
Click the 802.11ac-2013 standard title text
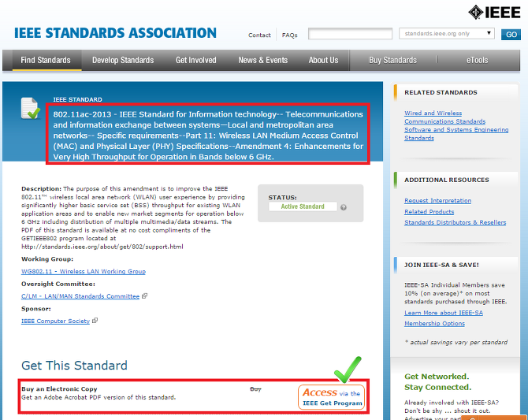pyautogui.click(x=208, y=136)
